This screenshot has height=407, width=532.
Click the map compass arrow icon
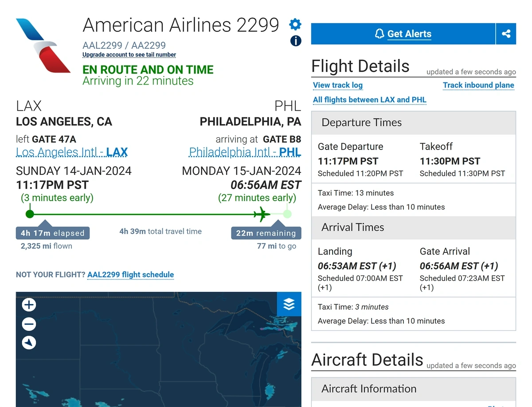point(29,343)
